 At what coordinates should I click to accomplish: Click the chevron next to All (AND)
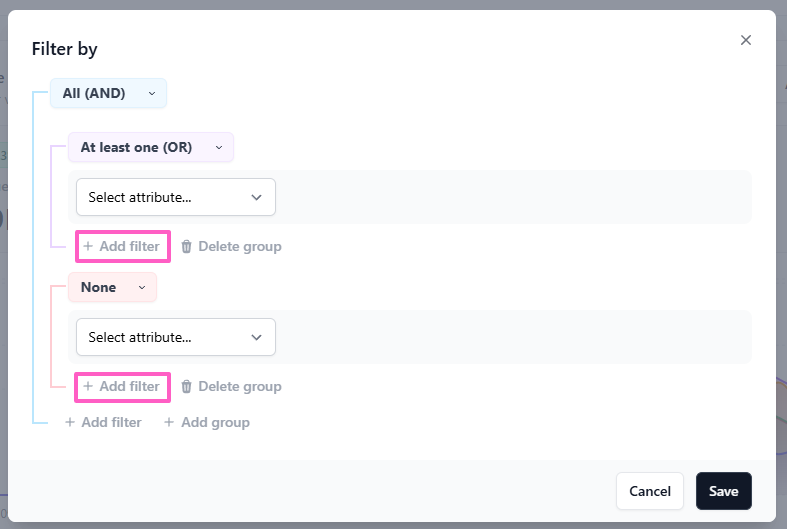(152, 93)
